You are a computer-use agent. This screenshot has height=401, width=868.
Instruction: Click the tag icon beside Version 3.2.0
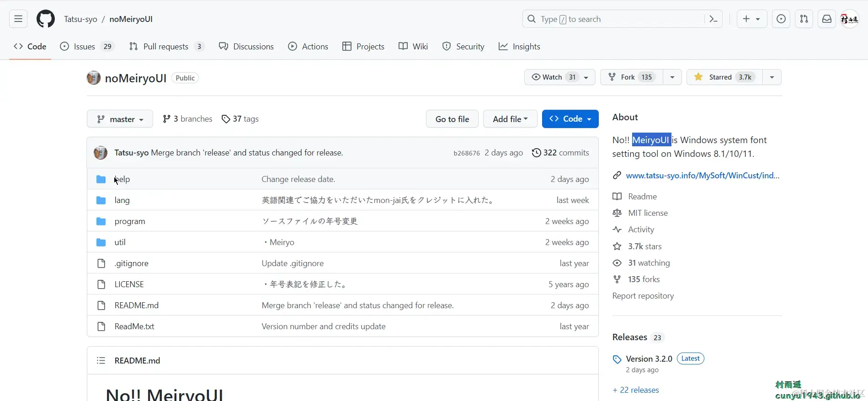tap(617, 359)
